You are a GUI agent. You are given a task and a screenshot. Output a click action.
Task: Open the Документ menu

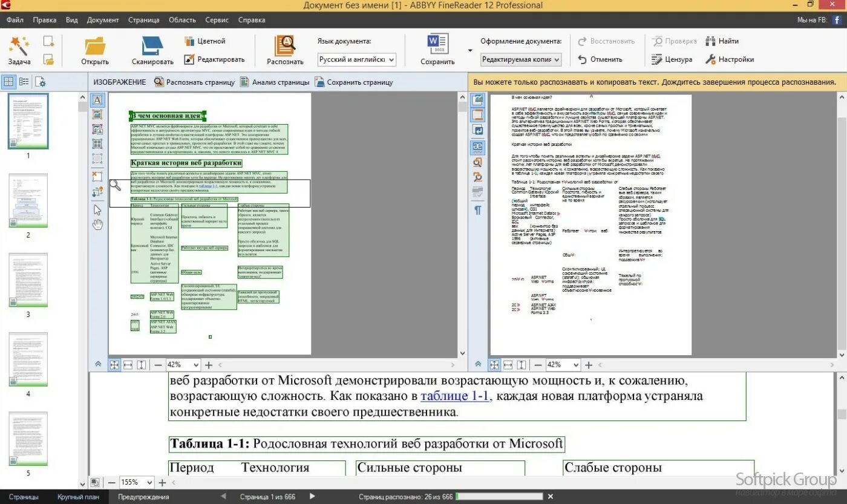(x=103, y=20)
